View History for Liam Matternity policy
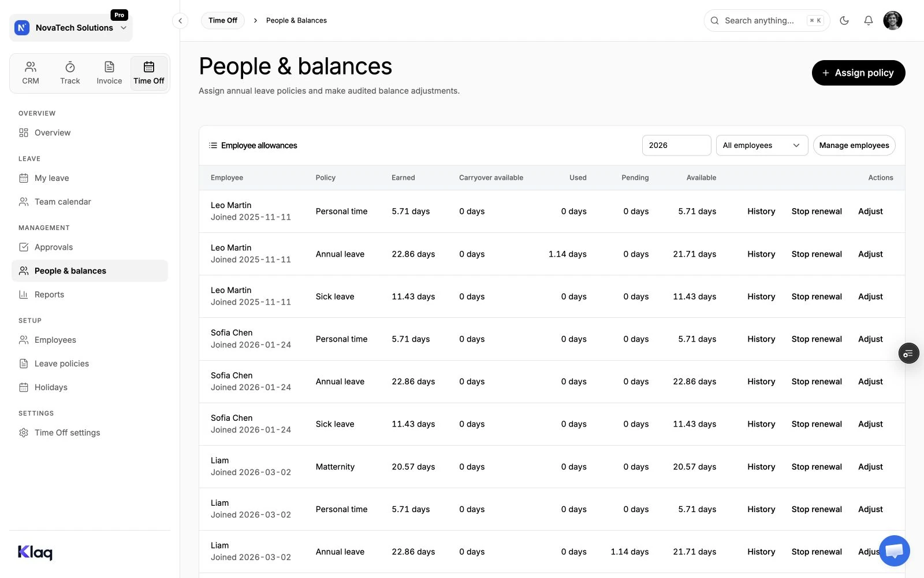Viewport: 924px width, 578px height. [761, 467]
